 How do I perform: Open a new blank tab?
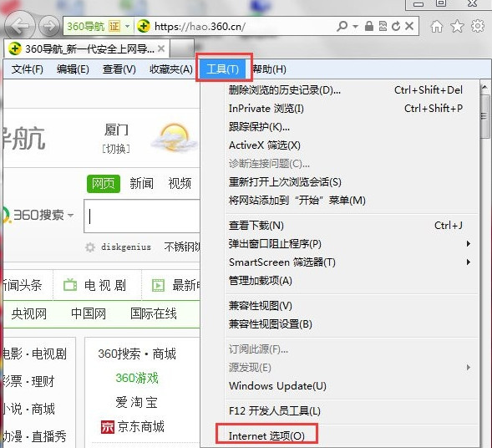[x=182, y=48]
